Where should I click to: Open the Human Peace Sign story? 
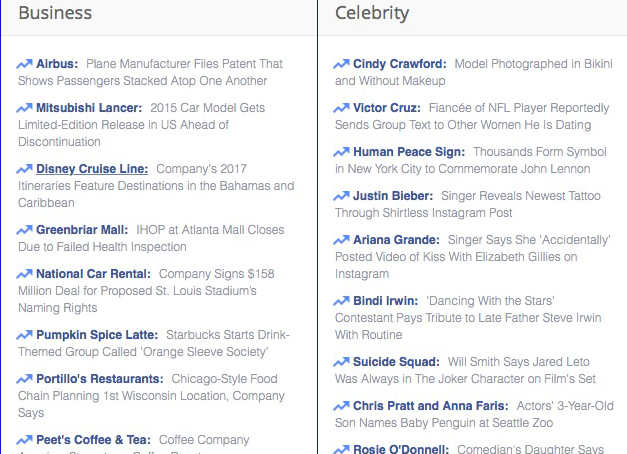[x=409, y=152]
